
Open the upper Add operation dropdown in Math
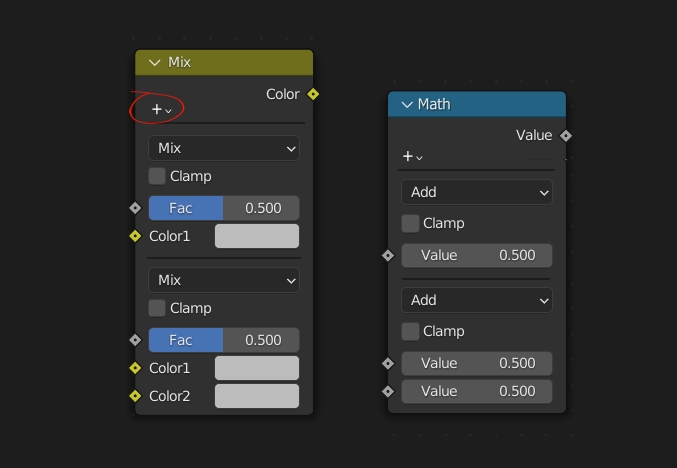point(477,192)
